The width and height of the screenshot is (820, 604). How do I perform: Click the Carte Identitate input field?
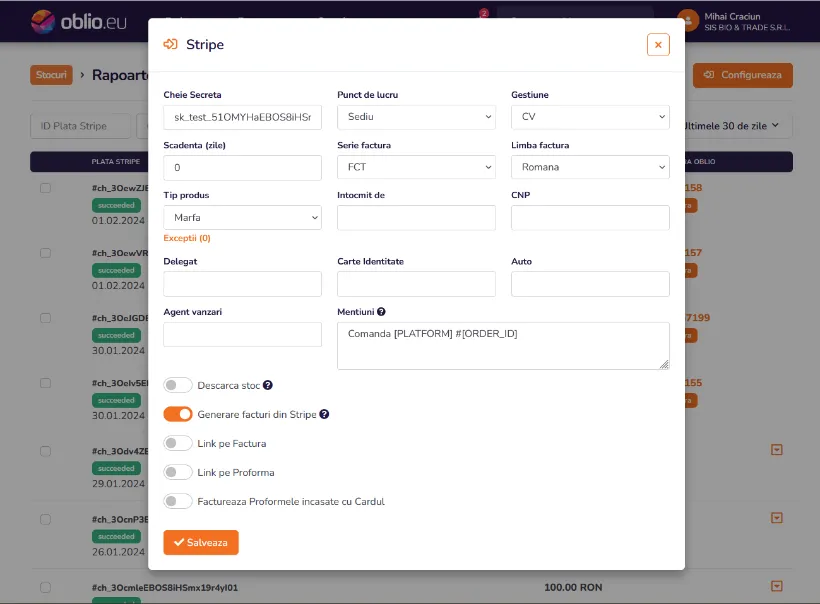pos(416,284)
